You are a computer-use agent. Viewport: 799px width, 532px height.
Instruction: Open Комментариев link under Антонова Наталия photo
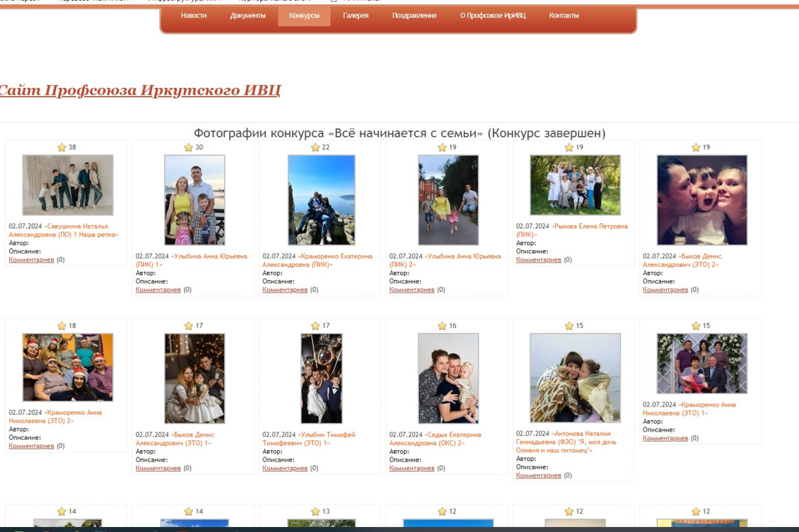pos(539,476)
